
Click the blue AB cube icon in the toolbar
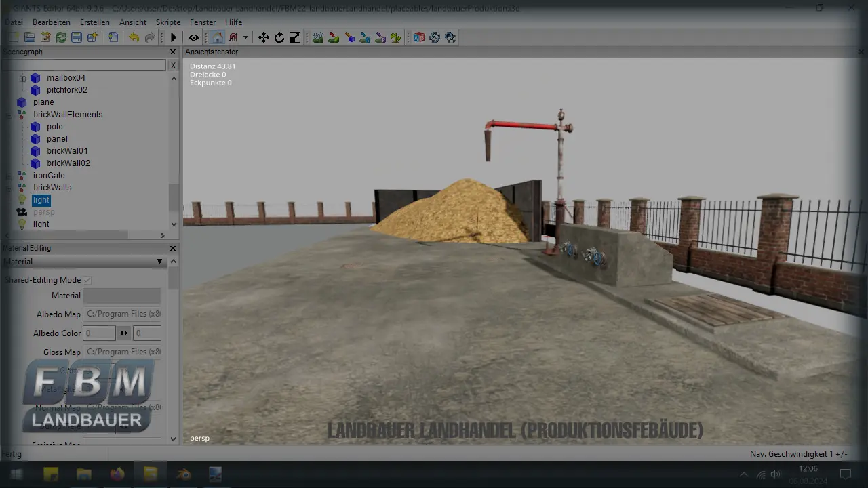pos(419,37)
